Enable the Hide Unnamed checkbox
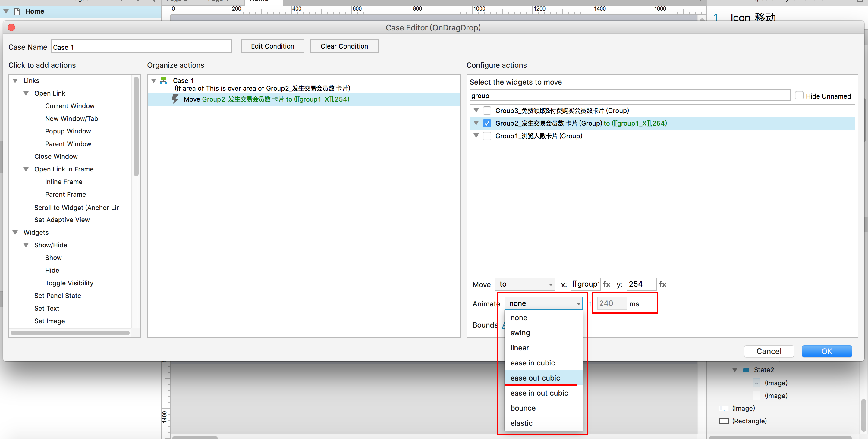Image resolution: width=868 pixels, height=439 pixels. click(x=799, y=96)
